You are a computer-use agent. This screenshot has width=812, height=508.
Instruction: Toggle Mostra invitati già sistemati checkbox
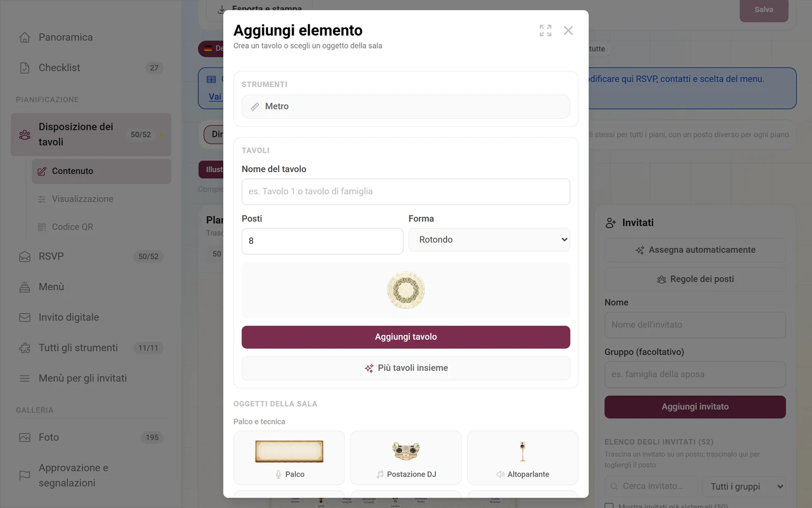(609, 506)
